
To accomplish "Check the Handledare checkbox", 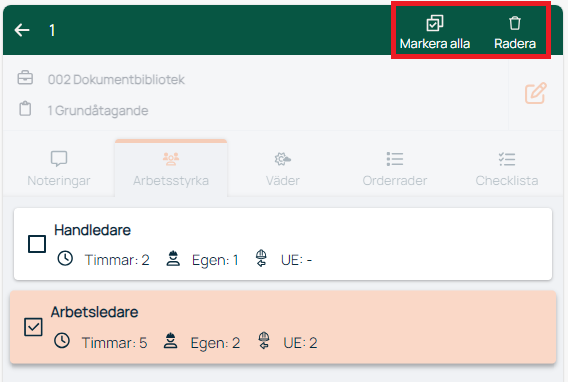I will point(37,244).
